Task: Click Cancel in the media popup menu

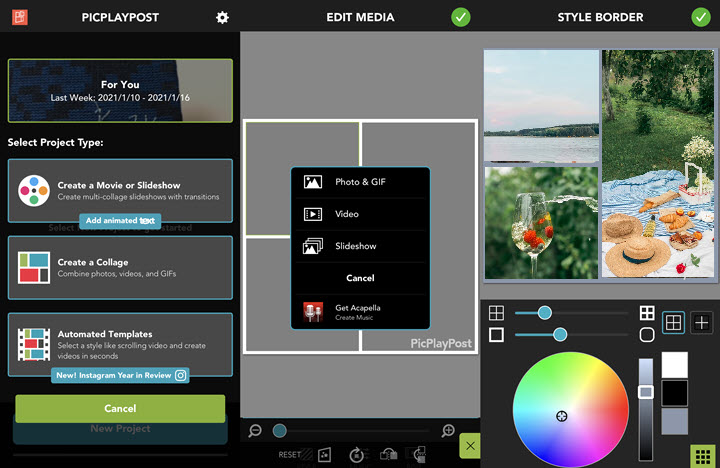Action: click(x=360, y=278)
